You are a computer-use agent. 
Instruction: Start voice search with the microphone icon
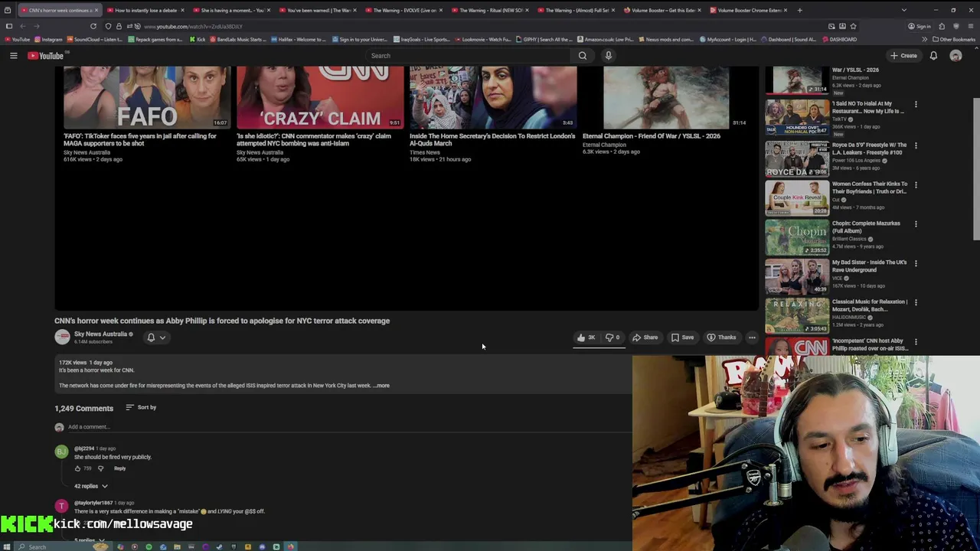tap(609, 55)
